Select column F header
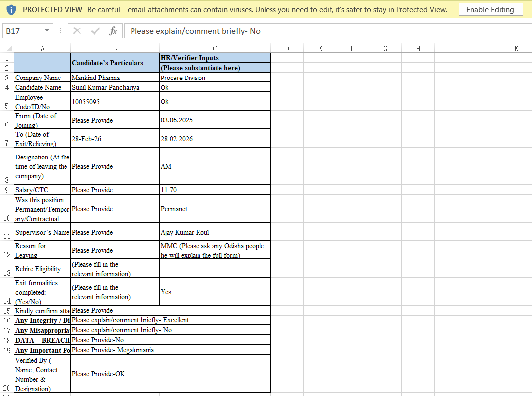The width and height of the screenshot is (532, 396). point(352,48)
